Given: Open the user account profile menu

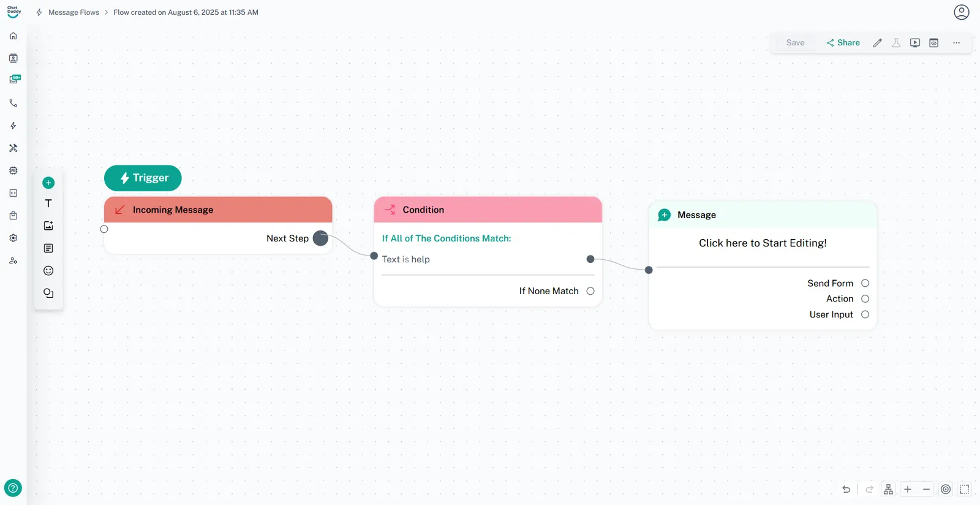Looking at the screenshot, I should [961, 12].
